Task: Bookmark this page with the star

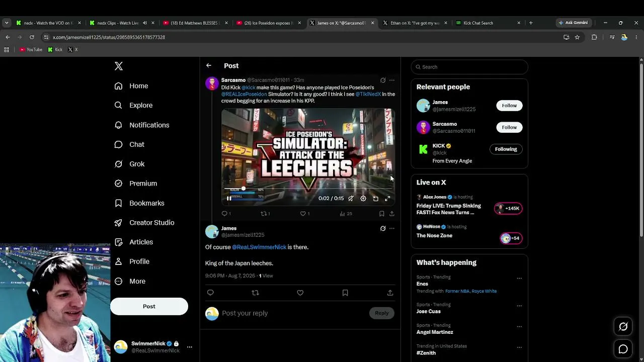Action: (577, 37)
